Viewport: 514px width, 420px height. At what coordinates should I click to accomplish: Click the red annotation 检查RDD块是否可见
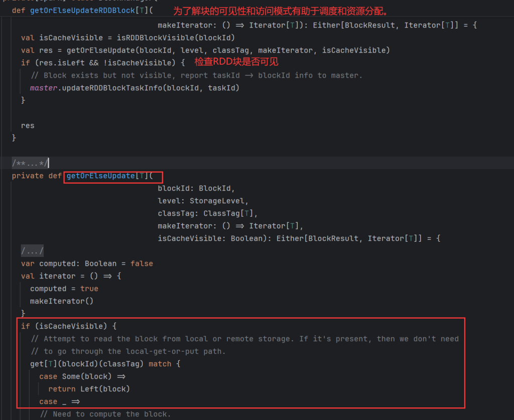click(236, 62)
